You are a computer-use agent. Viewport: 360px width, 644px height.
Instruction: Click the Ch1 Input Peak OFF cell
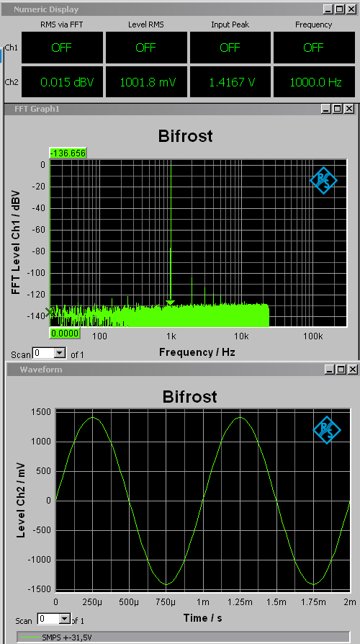[230, 48]
